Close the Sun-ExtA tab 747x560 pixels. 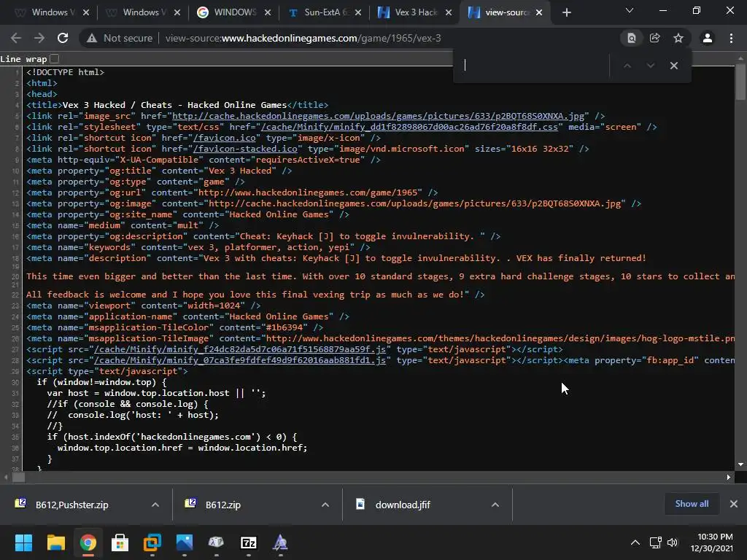click(x=357, y=12)
